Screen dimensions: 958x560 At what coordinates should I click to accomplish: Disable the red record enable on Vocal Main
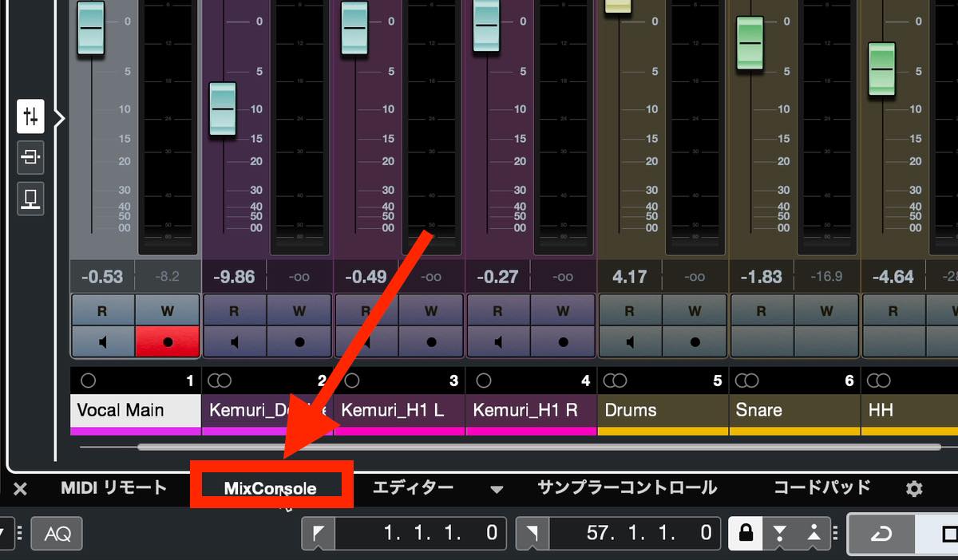point(167,341)
